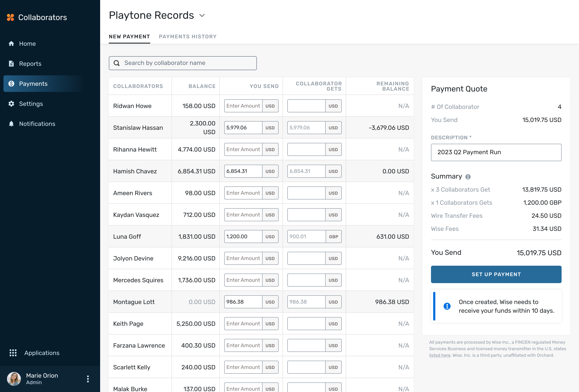Open the Reports section
Viewport: 579px width, 392px height.
click(30, 64)
